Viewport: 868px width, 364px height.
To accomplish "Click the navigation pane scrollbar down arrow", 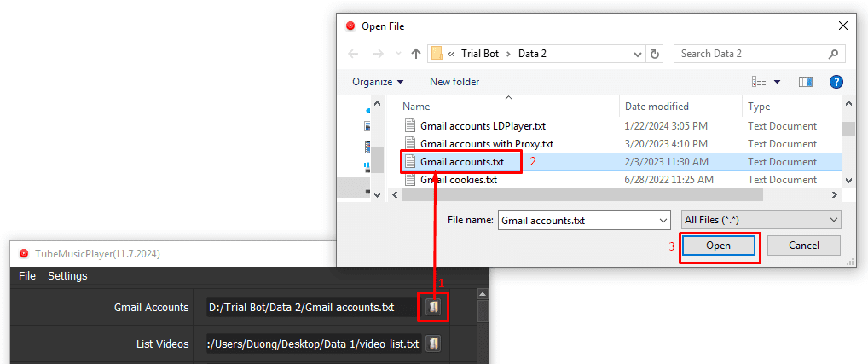I will [x=377, y=194].
